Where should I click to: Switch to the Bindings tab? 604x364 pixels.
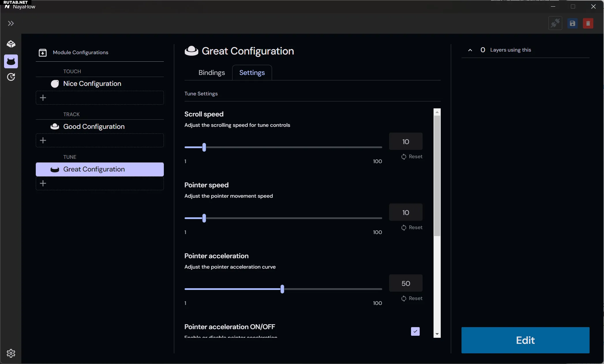tap(211, 73)
